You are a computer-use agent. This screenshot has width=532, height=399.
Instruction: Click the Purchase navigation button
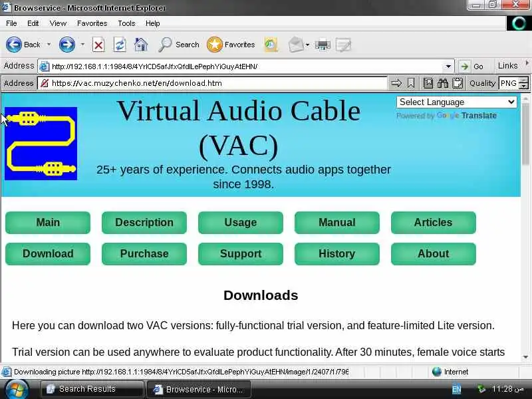click(x=144, y=254)
